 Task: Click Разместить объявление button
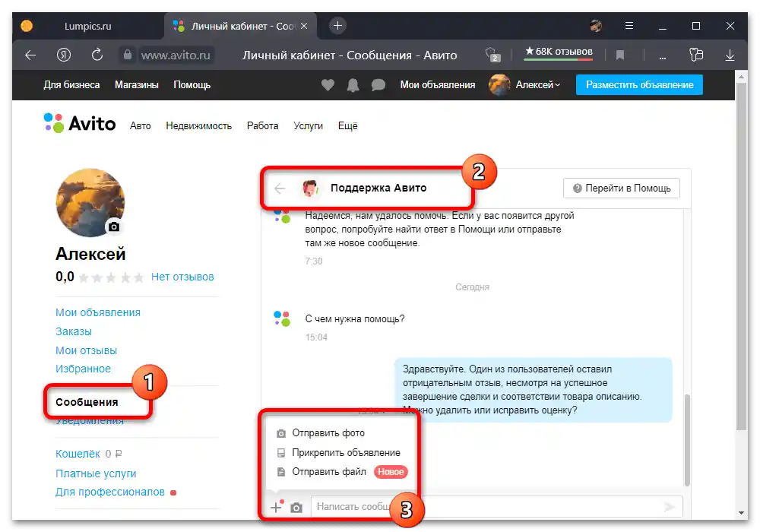click(x=639, y=85)
